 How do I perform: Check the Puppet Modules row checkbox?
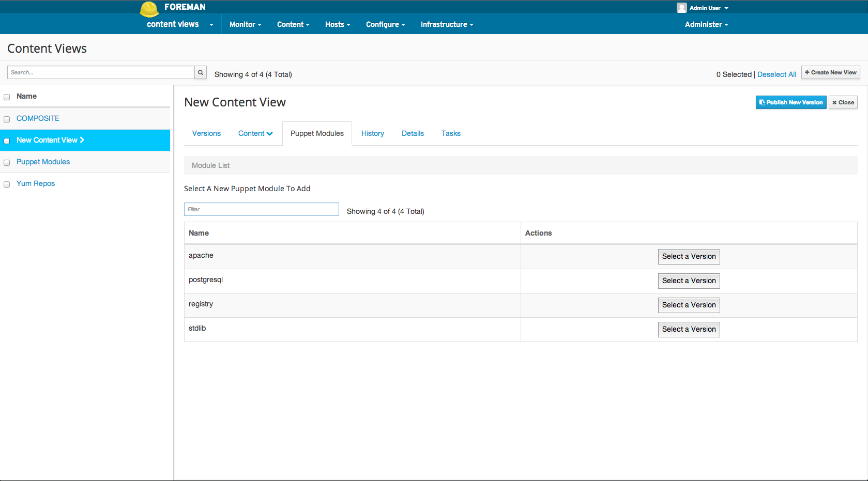[x=7, y=163]
